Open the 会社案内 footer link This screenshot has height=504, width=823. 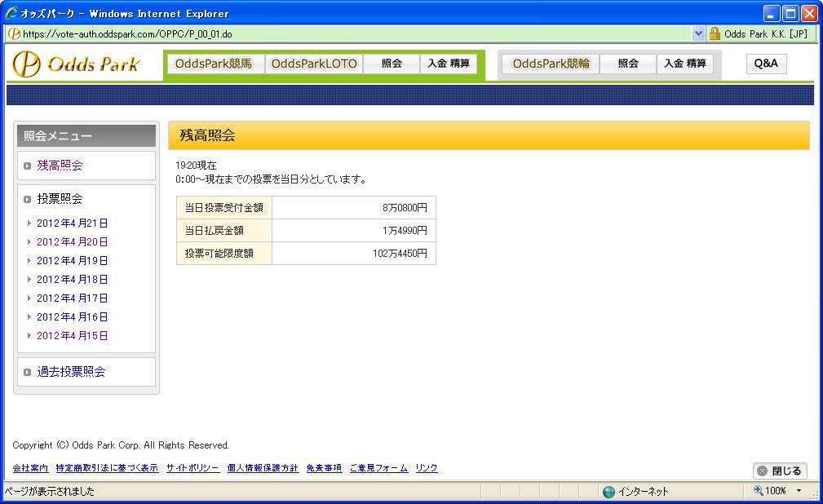click(30, 468)
